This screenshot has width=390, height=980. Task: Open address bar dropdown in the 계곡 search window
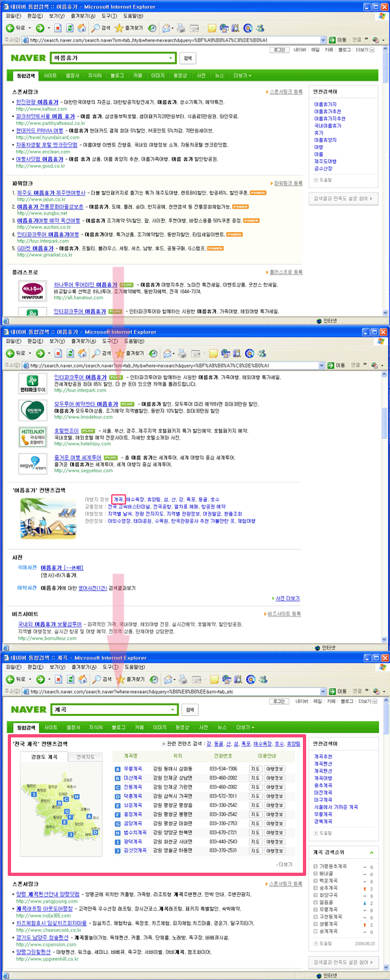pos(324,691)
